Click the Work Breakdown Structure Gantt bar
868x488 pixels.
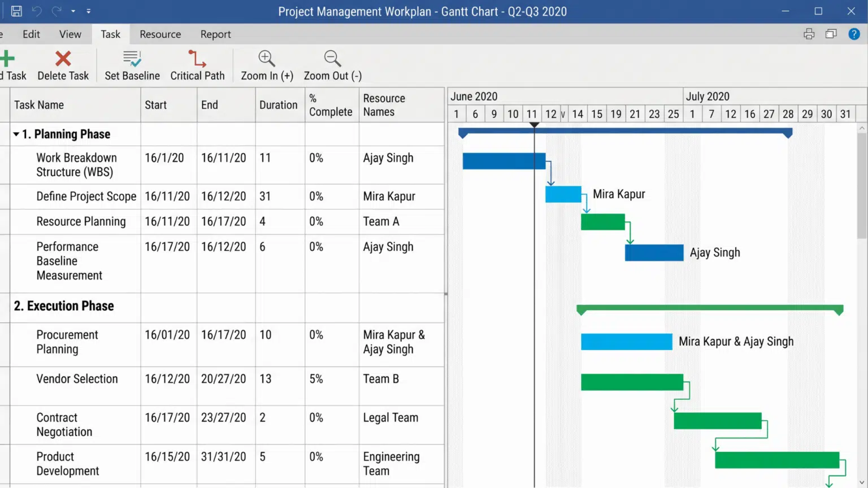[504, 161]
